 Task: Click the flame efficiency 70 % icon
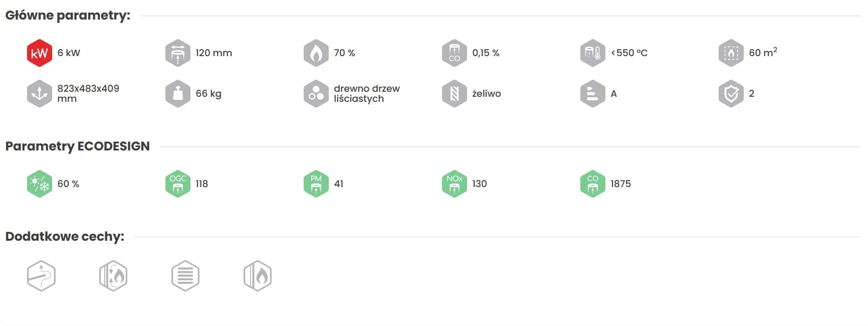[316, 53]
